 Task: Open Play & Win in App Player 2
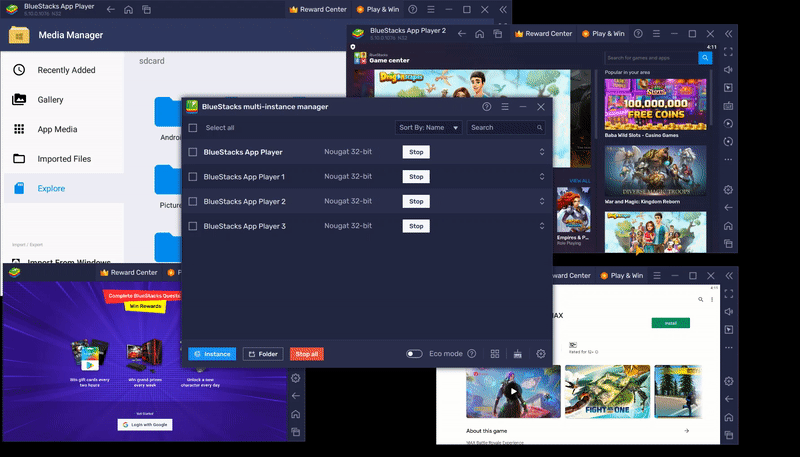[604, 34]
